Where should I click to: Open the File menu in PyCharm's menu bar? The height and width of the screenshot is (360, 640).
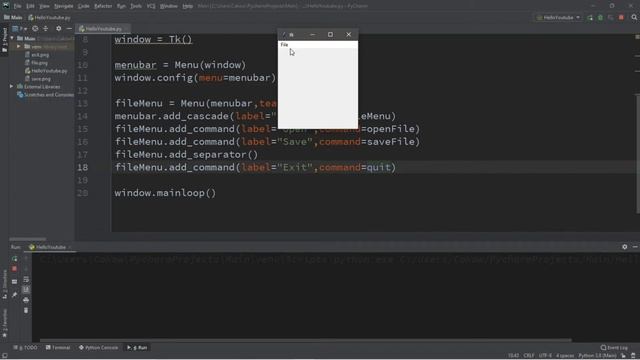point(17,6)
